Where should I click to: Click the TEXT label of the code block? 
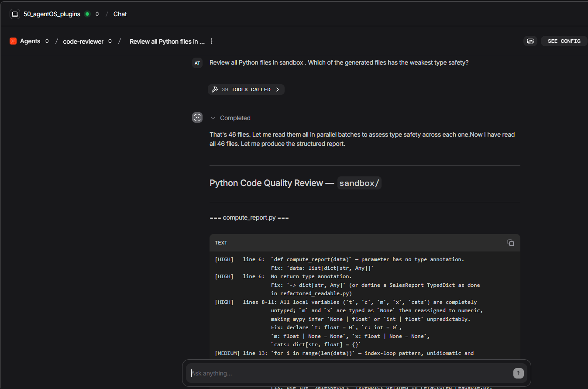tap(221, 243)
